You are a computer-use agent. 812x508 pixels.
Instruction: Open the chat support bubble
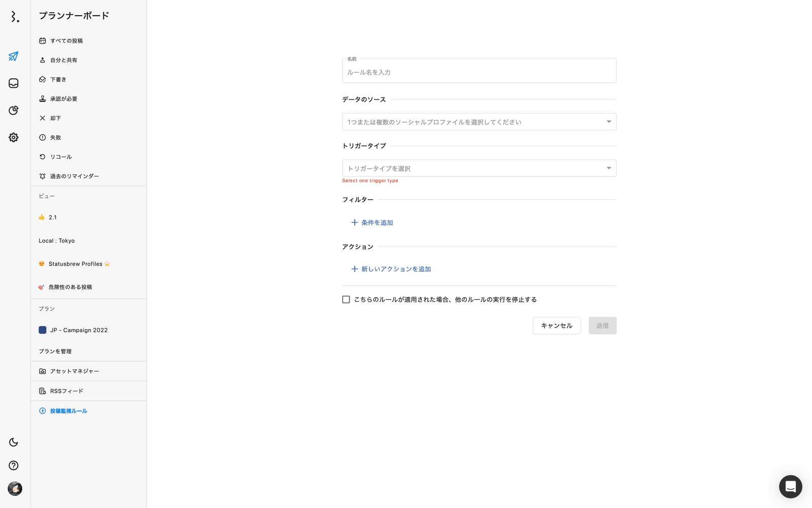tap(790, 487)
